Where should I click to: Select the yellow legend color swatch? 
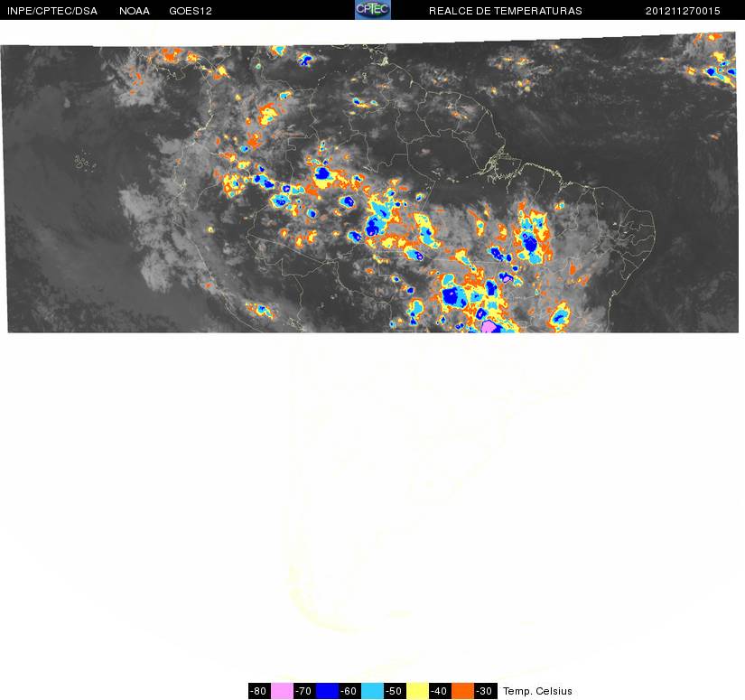click(x=417, y=691)
